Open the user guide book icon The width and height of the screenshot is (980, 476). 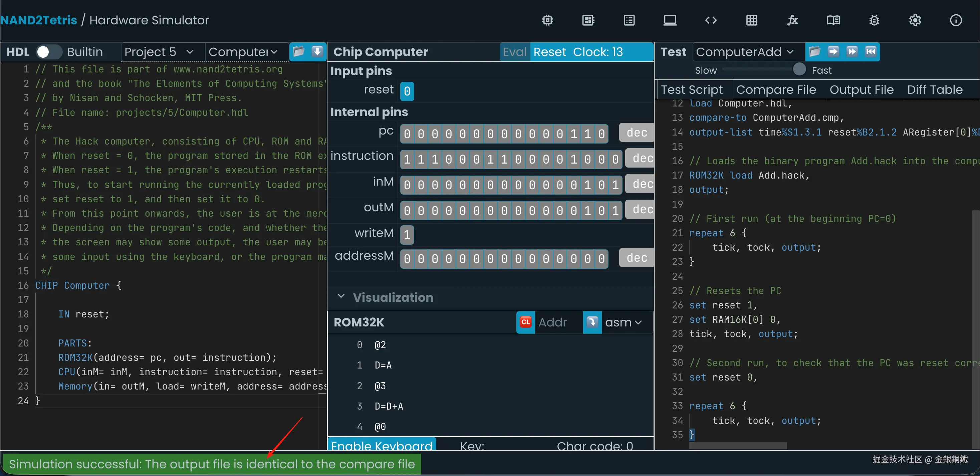tap(833, 20)
